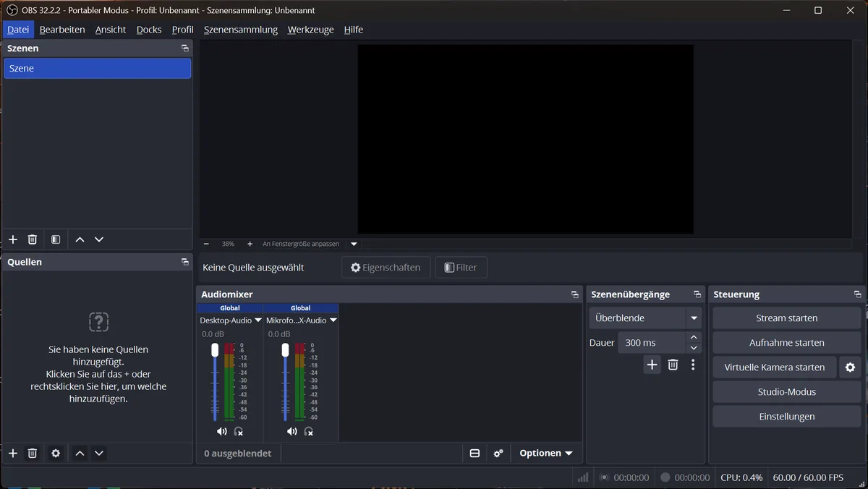Open scene filters icon in Szenen panel

pyautogui.click(x=56, y=239)
